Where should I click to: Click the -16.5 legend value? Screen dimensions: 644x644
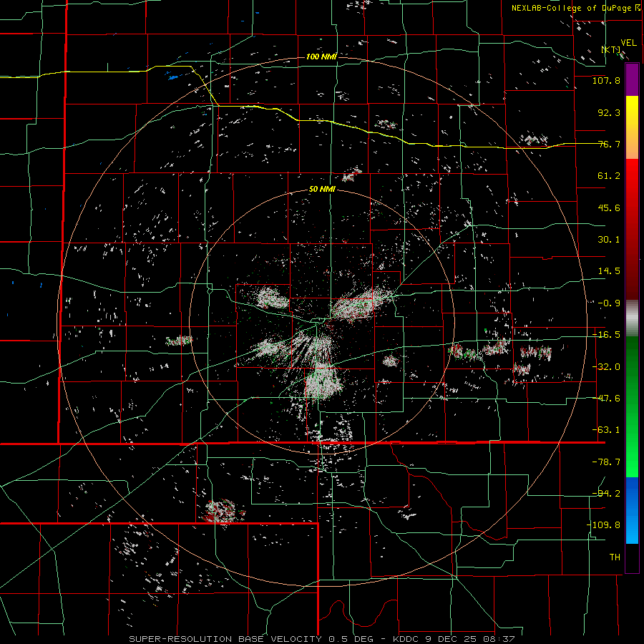pos(606,335)
